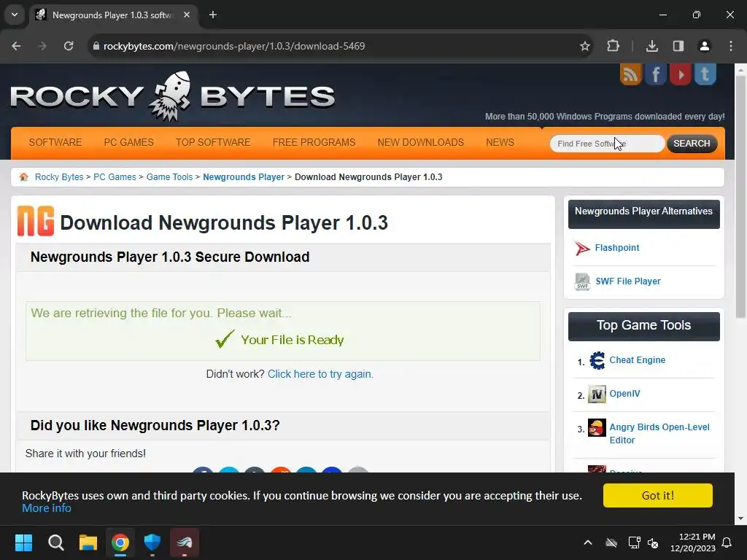Click the Angry Birds Open-Level Editor icon

point(597,427)
